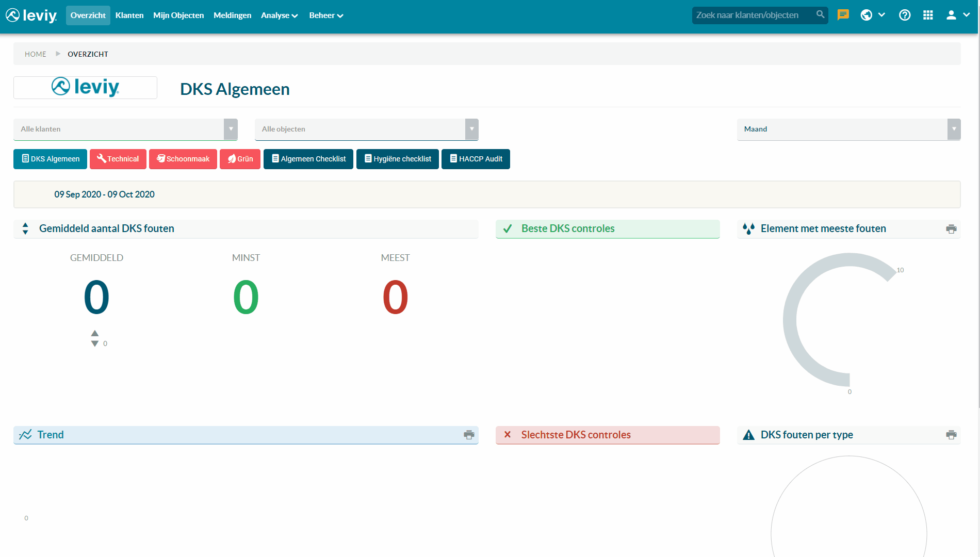Image resolution: width=980 pixels, height=557 pixels.
Task: Click the date range 09 Sep 2020 - 09 Oct 2020
Action: coord(104,194)
